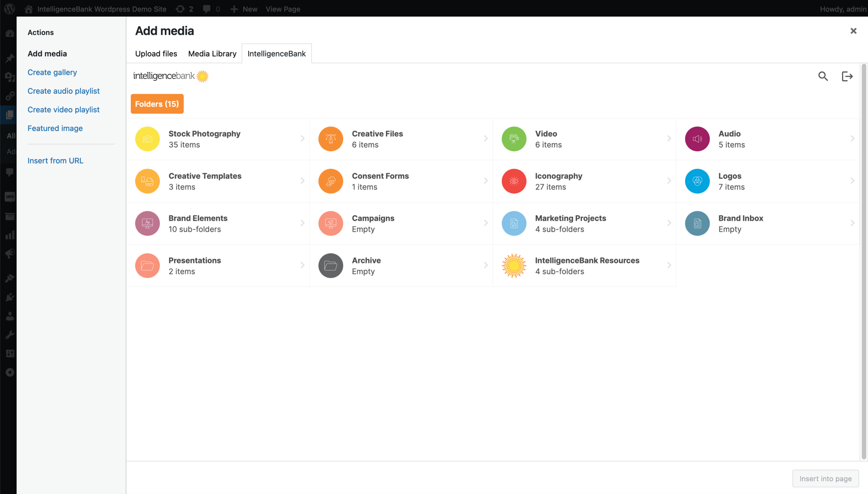Viewport: 868px width, 494px height.
Task: Open the Campaigns folder icon
Action: coord(331,223)
